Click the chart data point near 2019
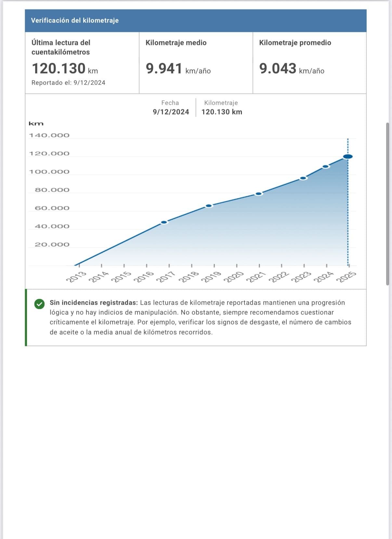This screenshot has height=539, width=392. click(209, 206)
